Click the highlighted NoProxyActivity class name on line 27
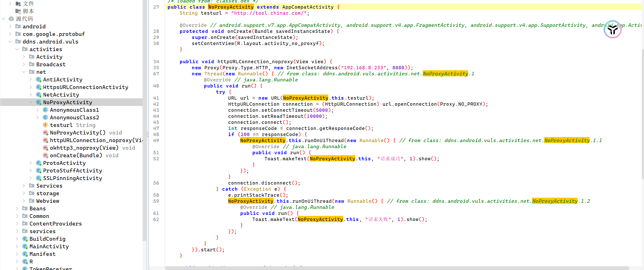The width and height of the screenshot is (644, 270). tap(231, 7)
